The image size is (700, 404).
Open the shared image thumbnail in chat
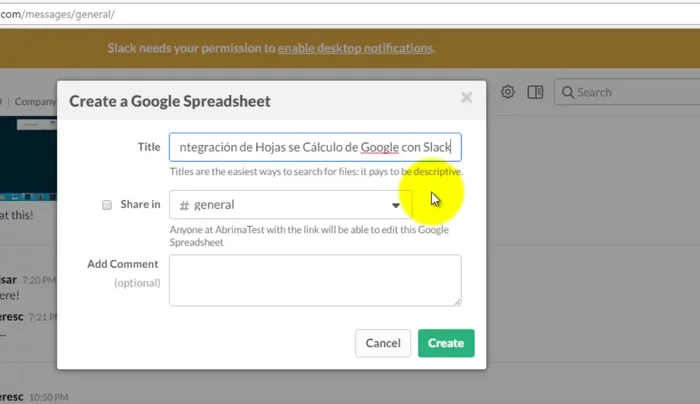tap(28, 155)
